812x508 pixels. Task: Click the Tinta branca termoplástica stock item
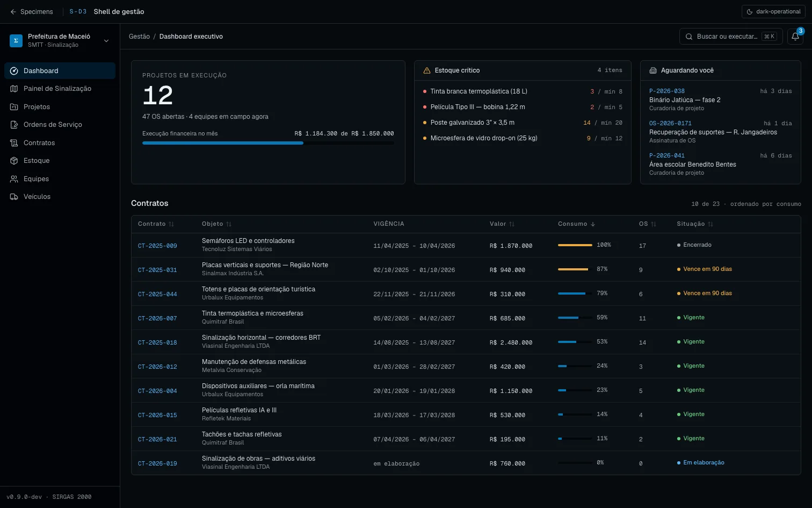523,91
